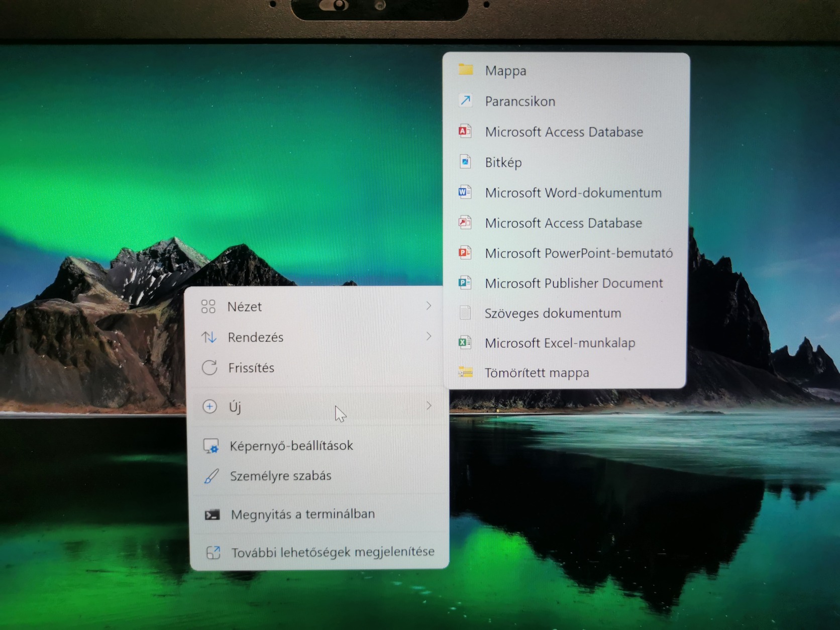Click the plus circle icon beside Új

pos(209,406)
